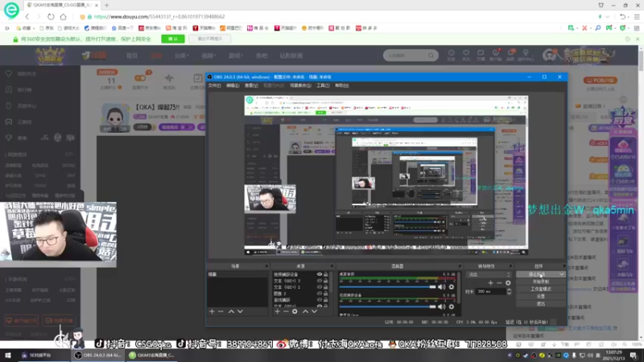Open the browser main menu icon
The width and height of the screenshot is (644, 362).
click(x=637, y=17)
